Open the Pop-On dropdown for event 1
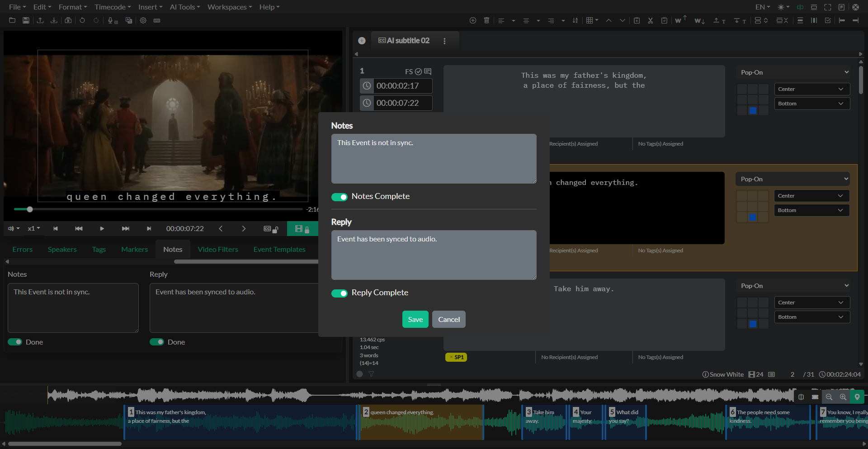This screenshot has width=868, height=449. click(793, 72)
